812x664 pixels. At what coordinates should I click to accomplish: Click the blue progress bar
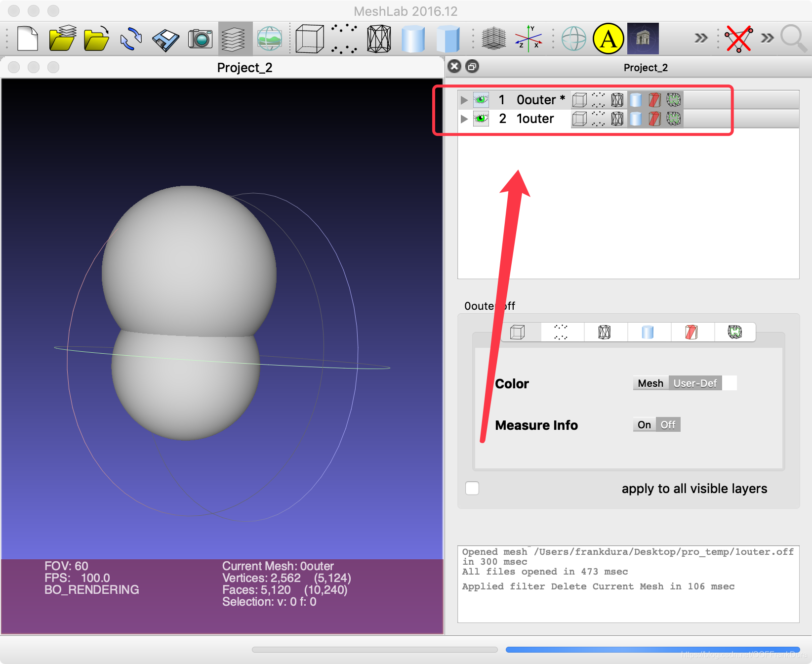pos(652,650)
